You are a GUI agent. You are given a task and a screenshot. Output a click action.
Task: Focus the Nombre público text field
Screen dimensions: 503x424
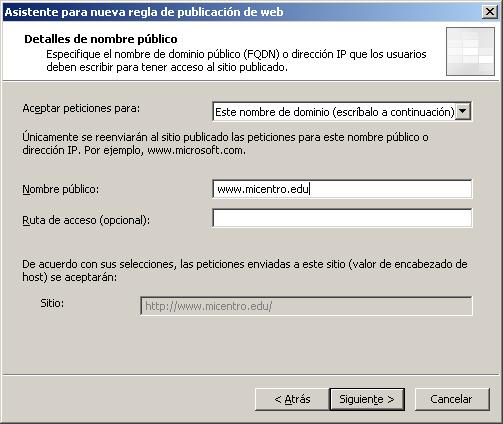(x=342, y=189)
